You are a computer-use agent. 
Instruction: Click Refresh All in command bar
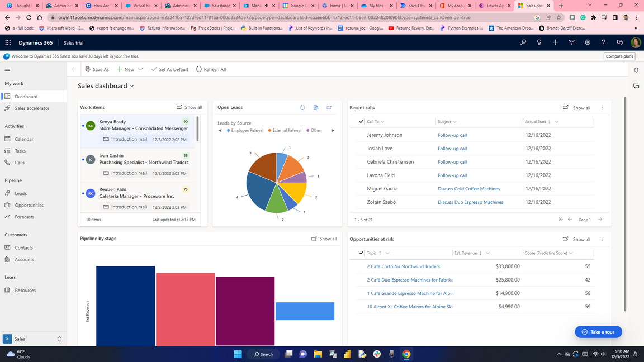pos(211,69)
